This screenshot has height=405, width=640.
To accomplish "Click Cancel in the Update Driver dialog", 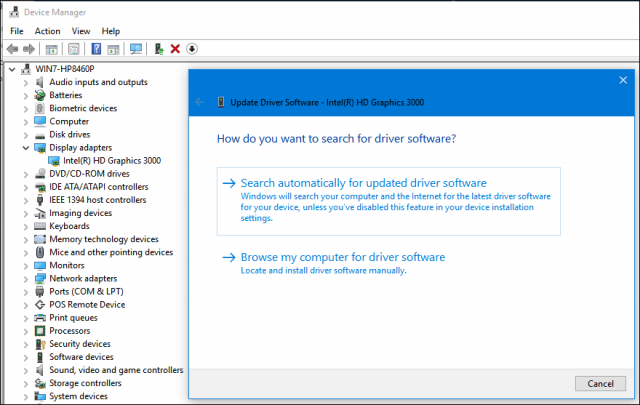I will click(600, 384).
